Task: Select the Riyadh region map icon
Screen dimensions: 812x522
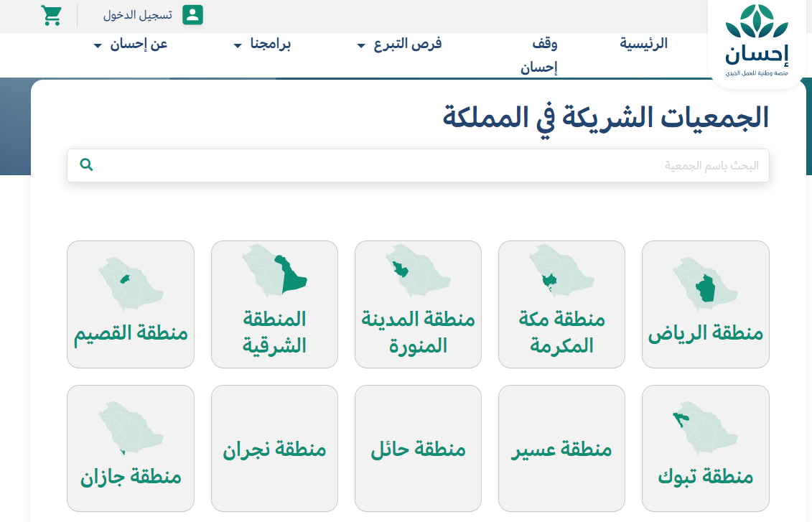Action: 705,284
